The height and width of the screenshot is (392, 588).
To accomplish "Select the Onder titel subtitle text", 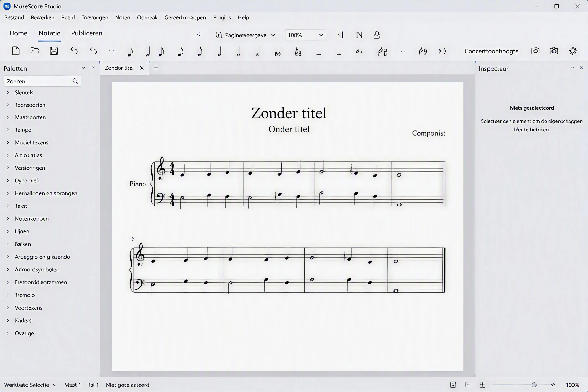I will tap(289, 129).
